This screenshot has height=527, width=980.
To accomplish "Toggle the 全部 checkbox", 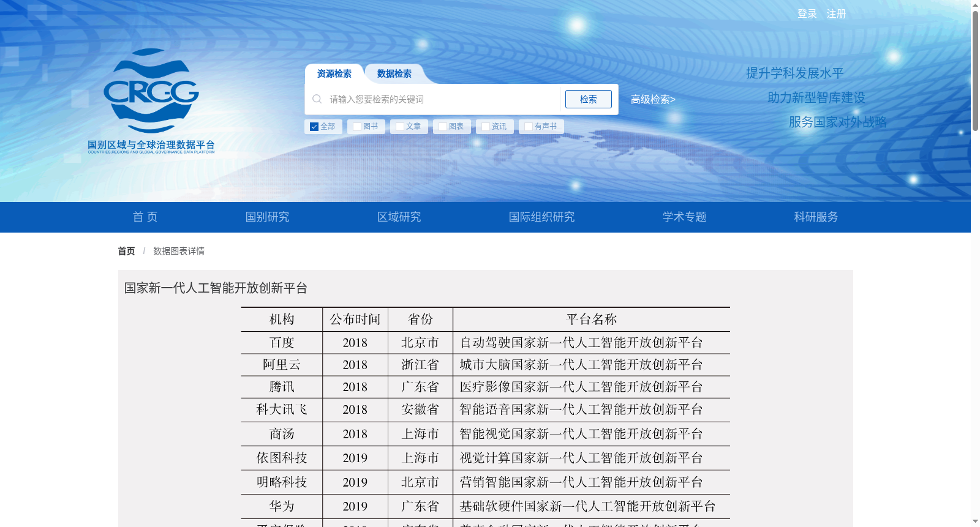I will point(314,127).
